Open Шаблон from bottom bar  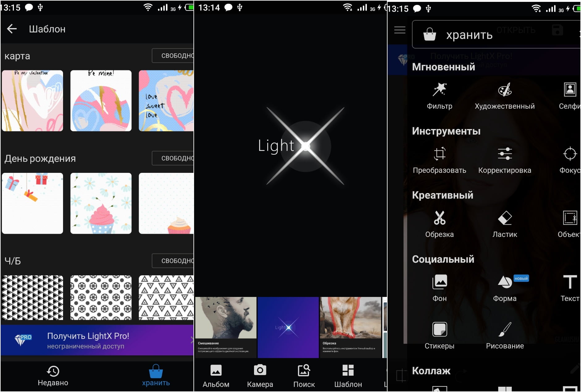click(x=348, y=376)
